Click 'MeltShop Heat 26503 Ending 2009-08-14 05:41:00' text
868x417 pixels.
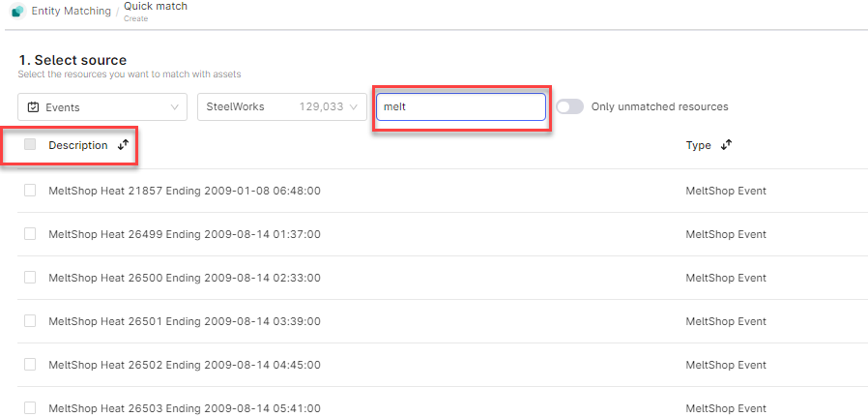pos(185,408)
